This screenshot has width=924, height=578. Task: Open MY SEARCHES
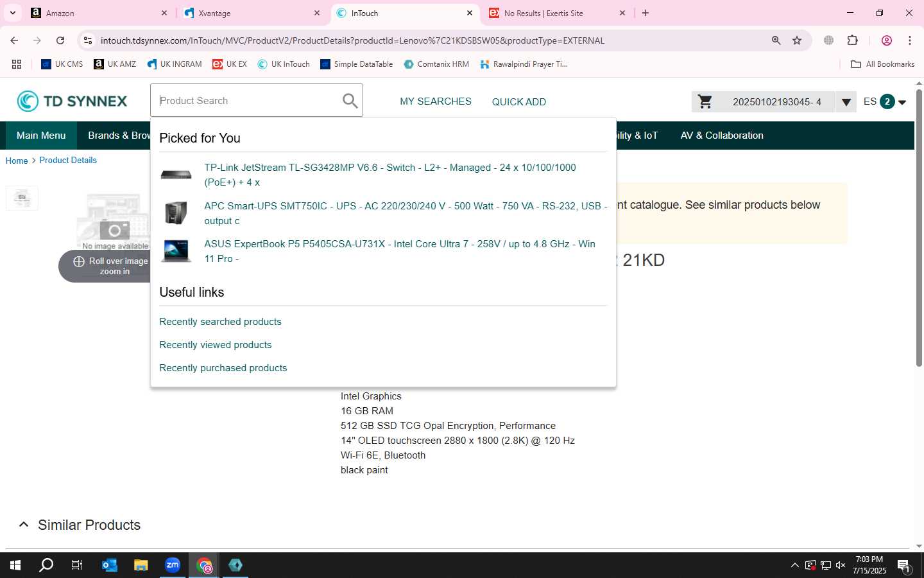(x=435, y=101)
